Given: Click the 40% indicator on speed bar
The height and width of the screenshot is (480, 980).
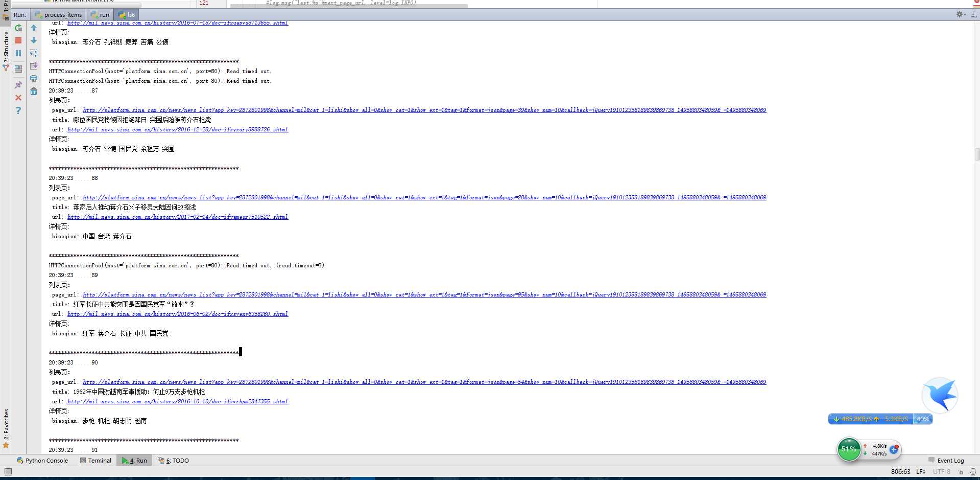Looking at the screenshot, I should [x=923, y=419].
